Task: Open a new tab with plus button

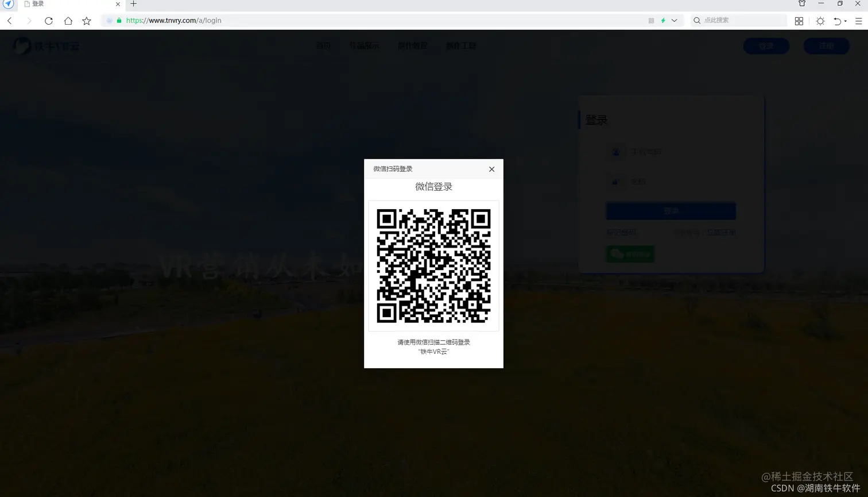Action: (133, 3)
